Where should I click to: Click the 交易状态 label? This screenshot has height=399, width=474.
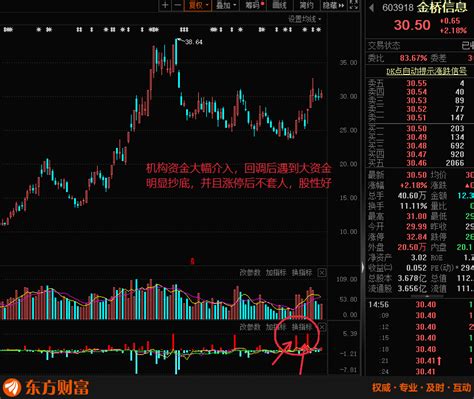[x=384, y=46]
